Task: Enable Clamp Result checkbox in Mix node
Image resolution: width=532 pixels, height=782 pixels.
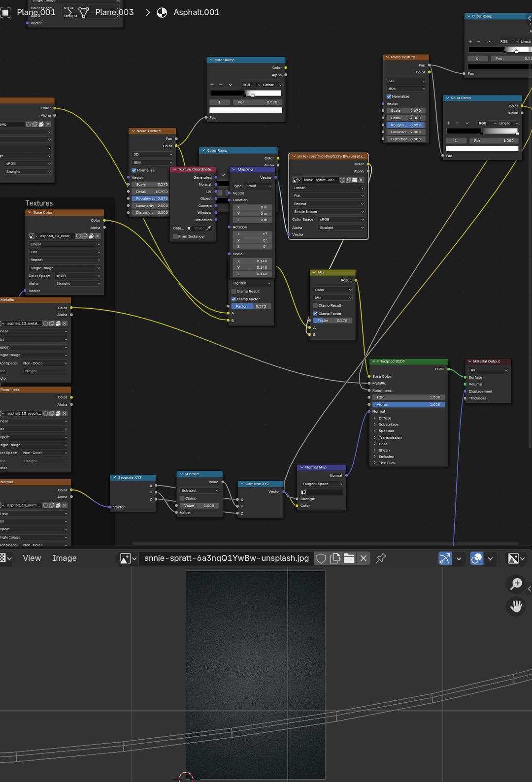Action: (315, 305)
